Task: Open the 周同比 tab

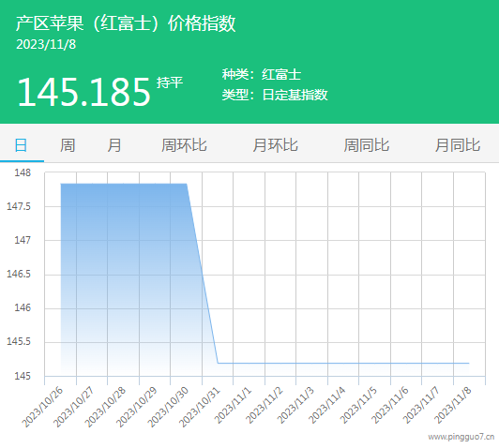Action: (x=367, y=145)
